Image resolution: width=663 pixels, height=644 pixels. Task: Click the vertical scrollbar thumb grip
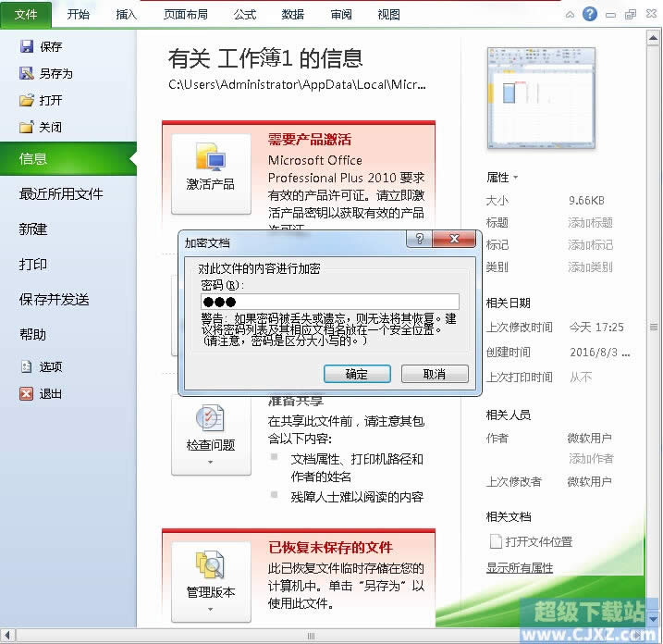tap(653, 327)
